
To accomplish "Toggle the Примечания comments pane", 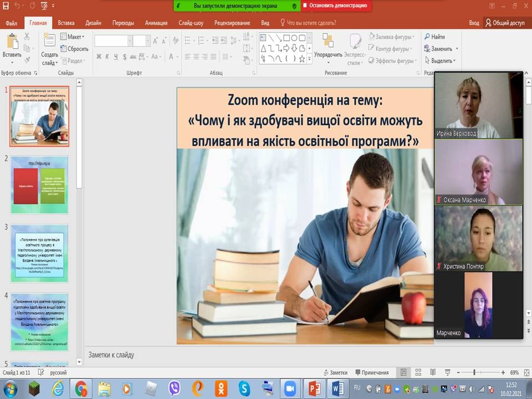I will click(372, 373).
